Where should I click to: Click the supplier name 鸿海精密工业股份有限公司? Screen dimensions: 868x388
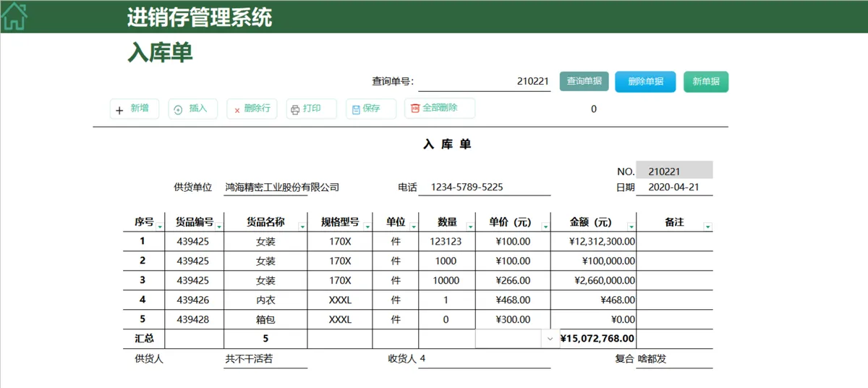click(x=282, y=187)
